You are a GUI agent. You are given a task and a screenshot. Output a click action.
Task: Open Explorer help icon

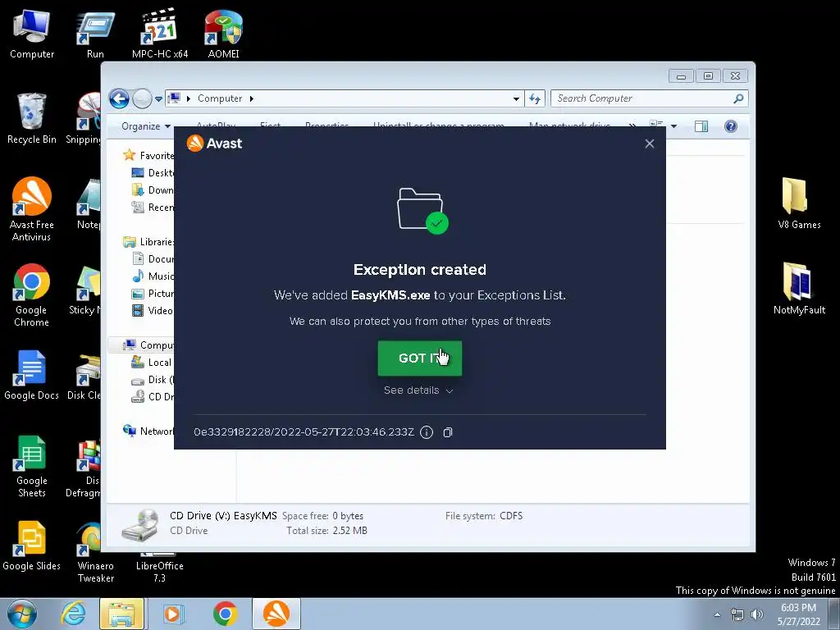731,126
